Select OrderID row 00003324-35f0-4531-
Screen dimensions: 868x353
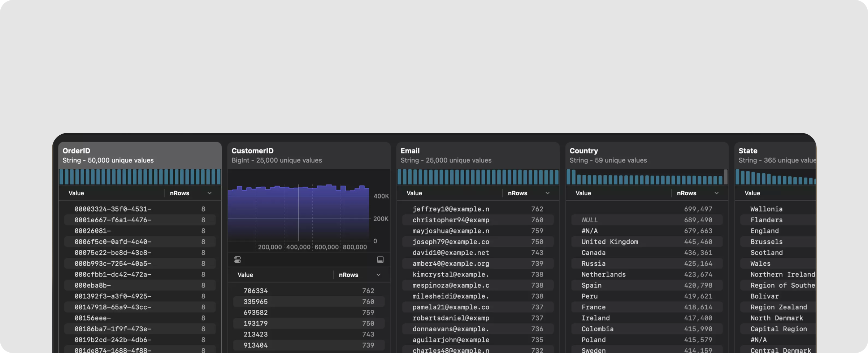tap(140, 209)
